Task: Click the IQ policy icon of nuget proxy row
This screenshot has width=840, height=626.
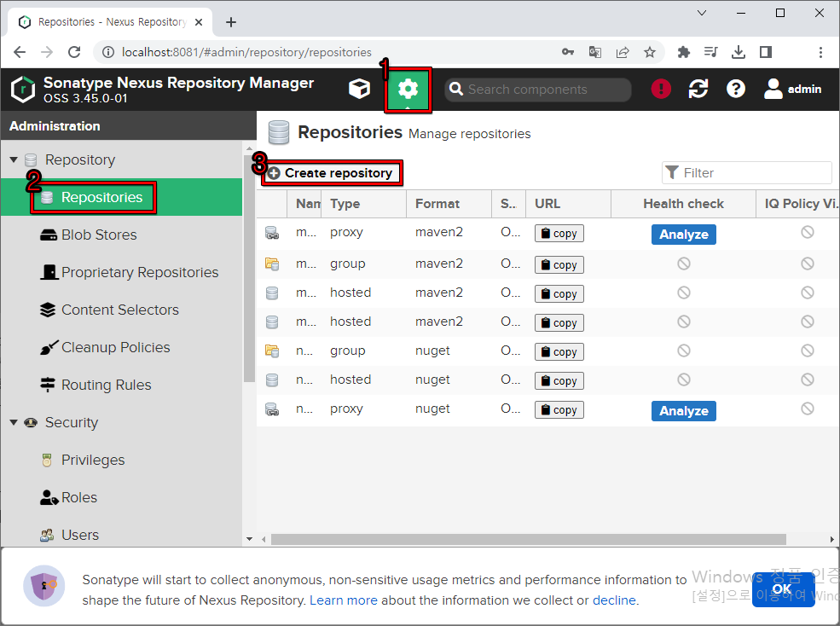Action: click(808, 409)
